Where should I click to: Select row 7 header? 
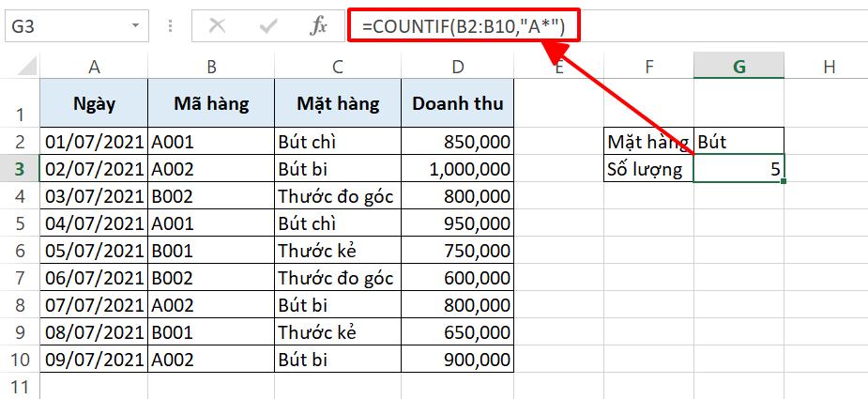[x=20, y=277]
